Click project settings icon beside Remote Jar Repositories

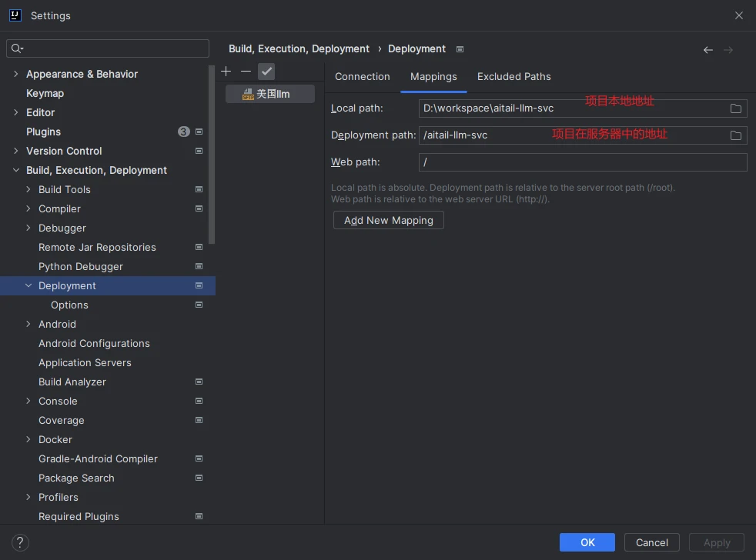[x=199, y=247]
